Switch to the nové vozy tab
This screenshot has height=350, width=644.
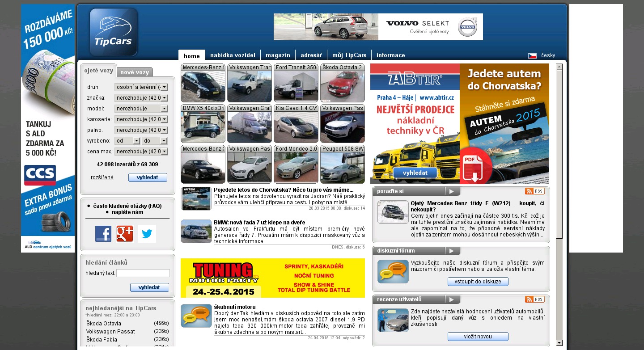coord(135,72)
